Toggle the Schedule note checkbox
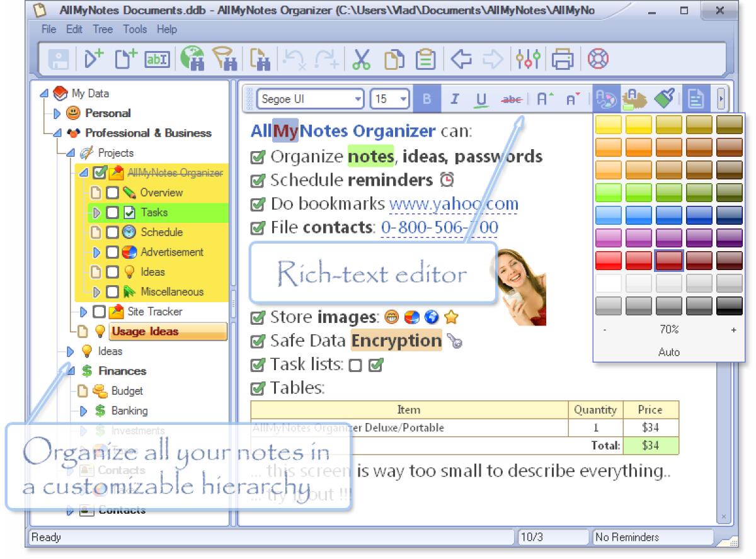 [x=112, y=232]
